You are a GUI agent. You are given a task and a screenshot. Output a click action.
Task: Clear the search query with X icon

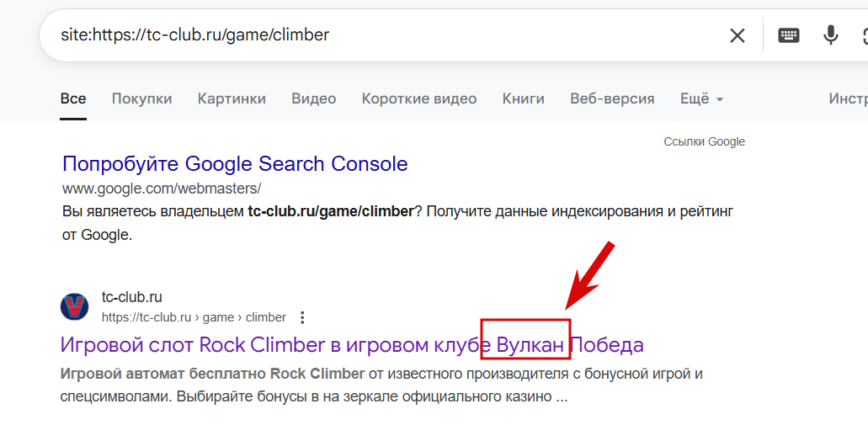pyautogui.click(x=737, y=36)
